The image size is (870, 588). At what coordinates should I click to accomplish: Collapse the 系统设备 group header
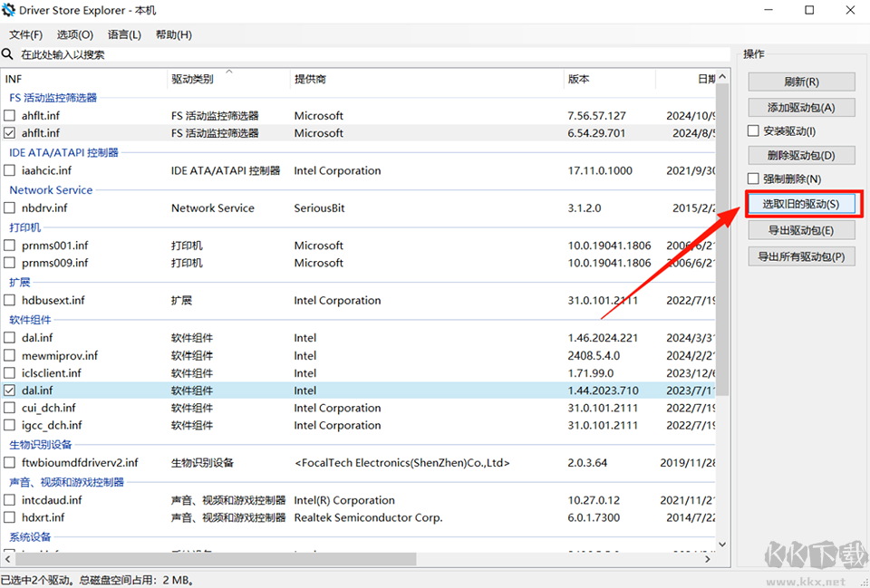pyautogui.click(x=30, y=537)
